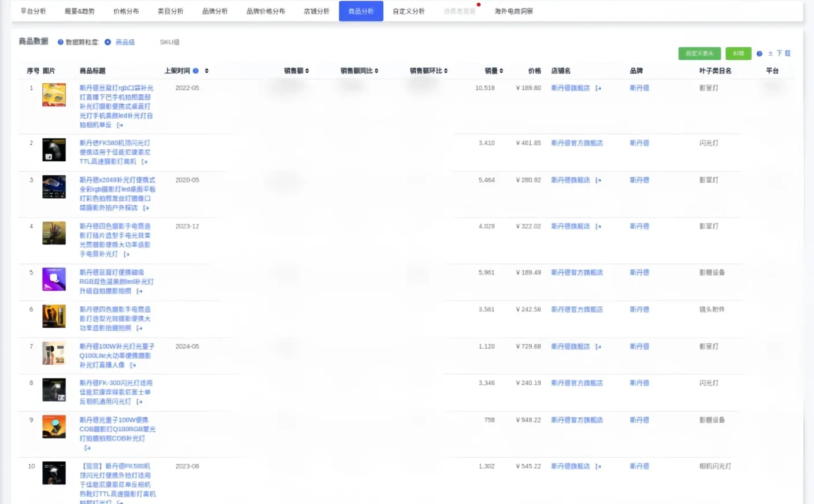Viewport: 814px width, 504px height.
Task: Open the store name link in row 5
Action: pos(577,273)
